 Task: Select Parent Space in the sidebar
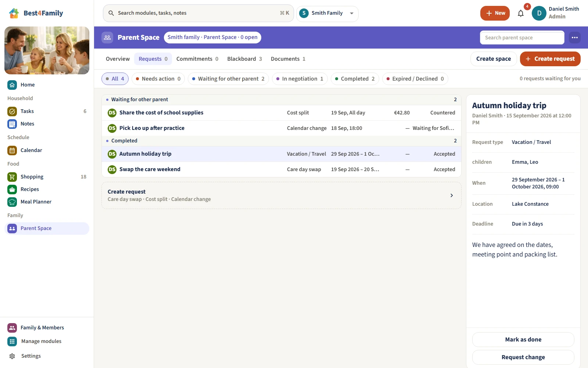coord(47,228)
